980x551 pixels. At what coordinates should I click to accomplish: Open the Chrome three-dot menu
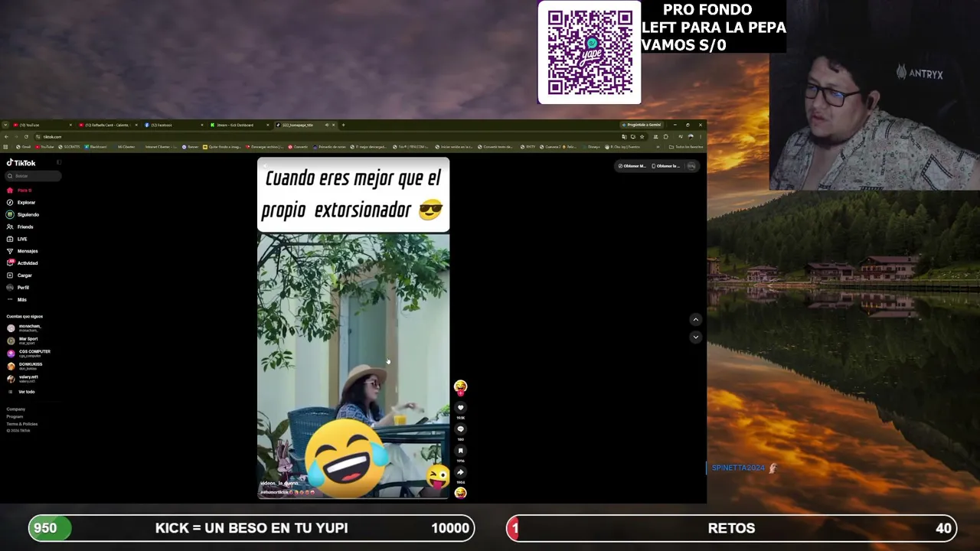tap(701, 137)
